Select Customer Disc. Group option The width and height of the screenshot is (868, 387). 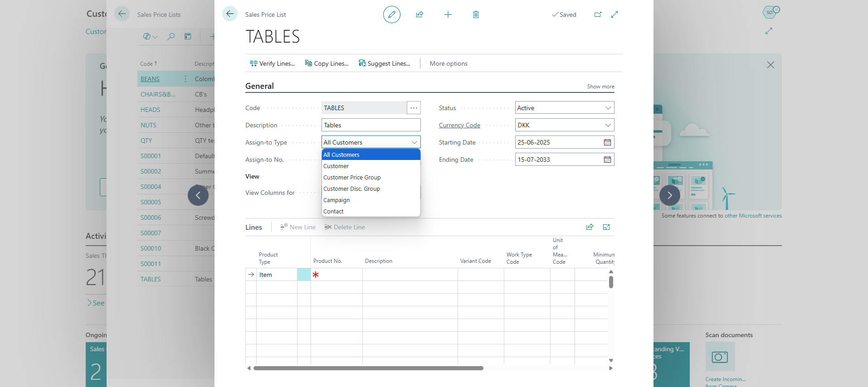371,189
